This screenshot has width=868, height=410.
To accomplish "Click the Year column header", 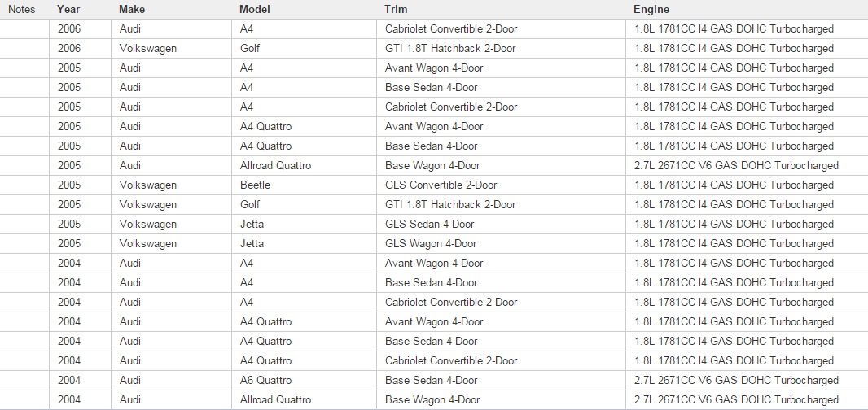I will (69, 9).
